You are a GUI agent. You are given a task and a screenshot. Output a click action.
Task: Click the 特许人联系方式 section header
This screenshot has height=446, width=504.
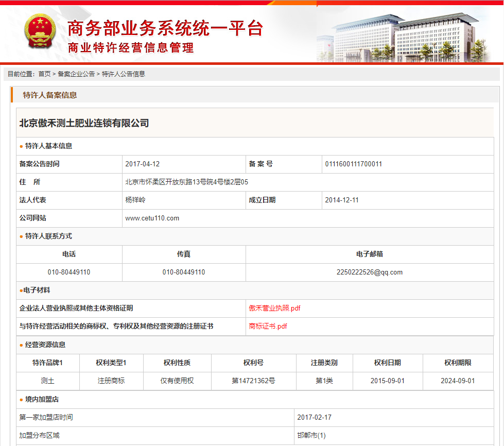click(x=48, y=236)
